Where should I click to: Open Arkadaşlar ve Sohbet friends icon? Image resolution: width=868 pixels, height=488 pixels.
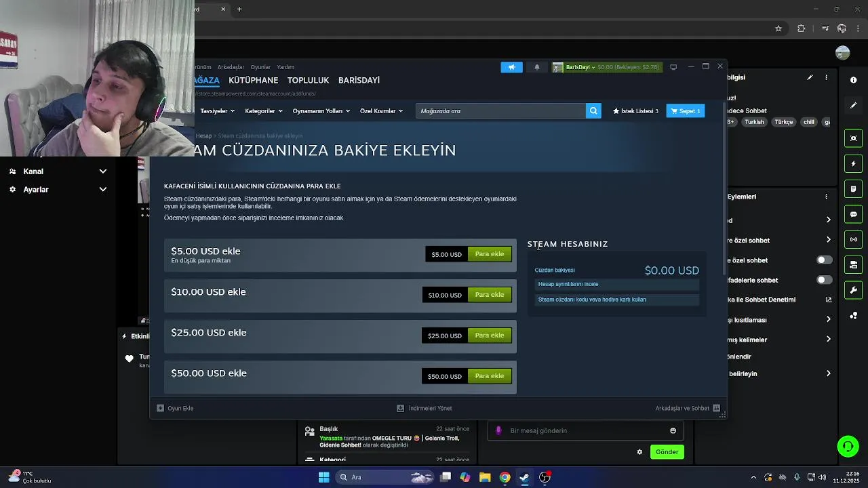(716, 408)
